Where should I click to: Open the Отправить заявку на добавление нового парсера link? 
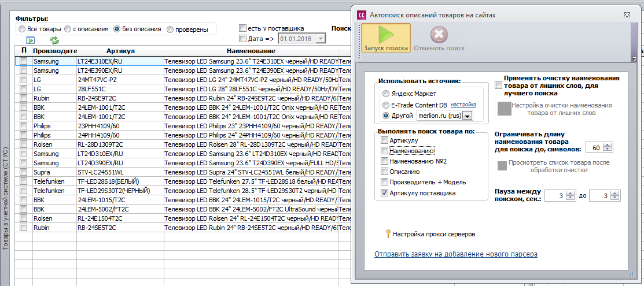coord(456,254)
